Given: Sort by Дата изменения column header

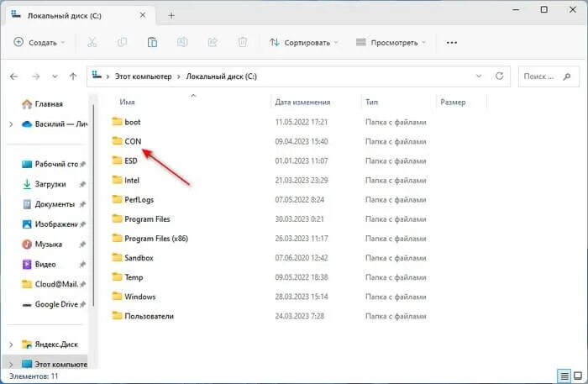Looking at the screenshot, I should pos(302,102).
